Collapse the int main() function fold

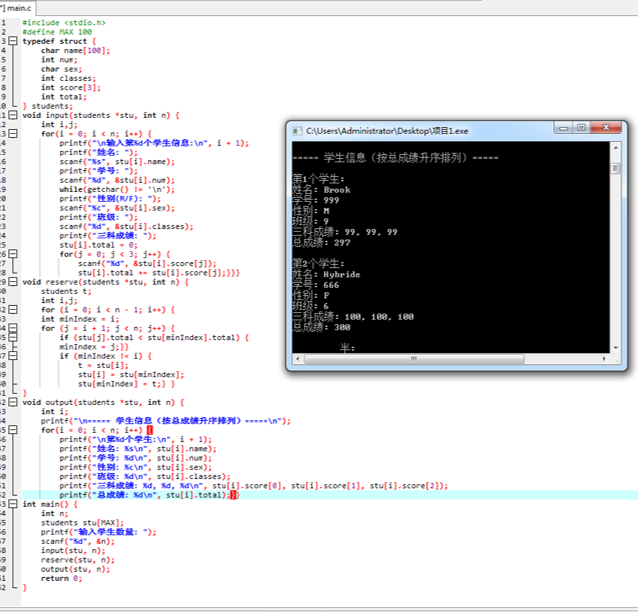coord(13,504)
